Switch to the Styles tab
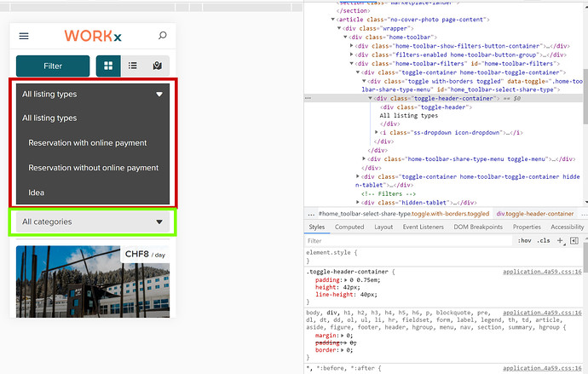The height and width of the screenshot is (374, 588). pos(317,227)
